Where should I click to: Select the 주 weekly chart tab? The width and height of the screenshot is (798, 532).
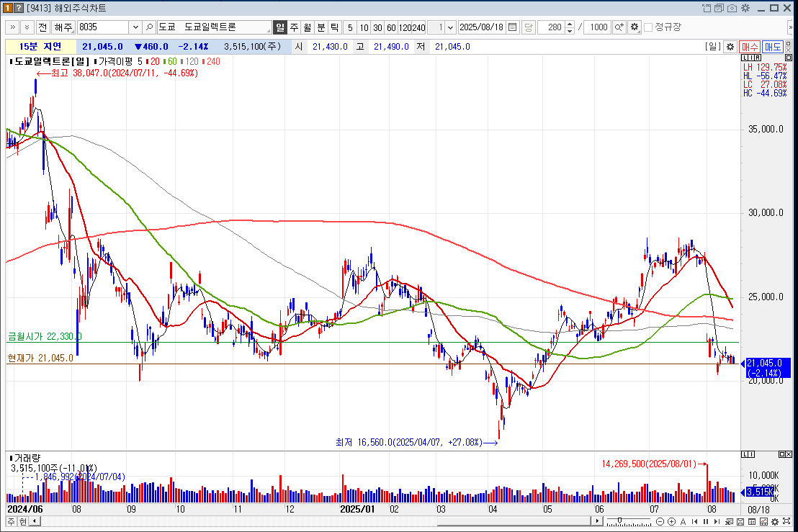point(294,27)
